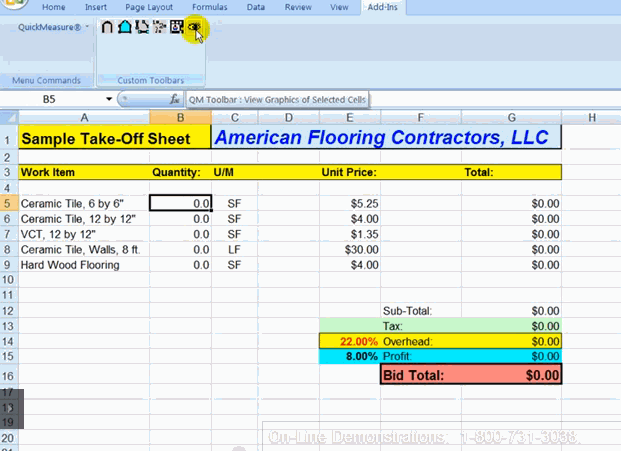
Task: Click the Select All corner button
Action: click(x=9, y=118)
